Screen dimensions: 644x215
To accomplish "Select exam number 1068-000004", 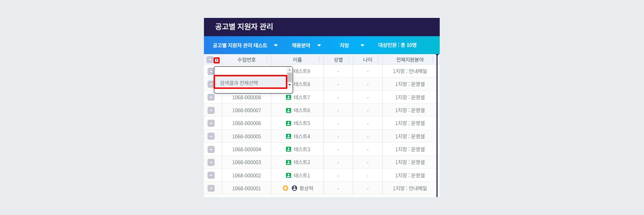I will (247, 149).
